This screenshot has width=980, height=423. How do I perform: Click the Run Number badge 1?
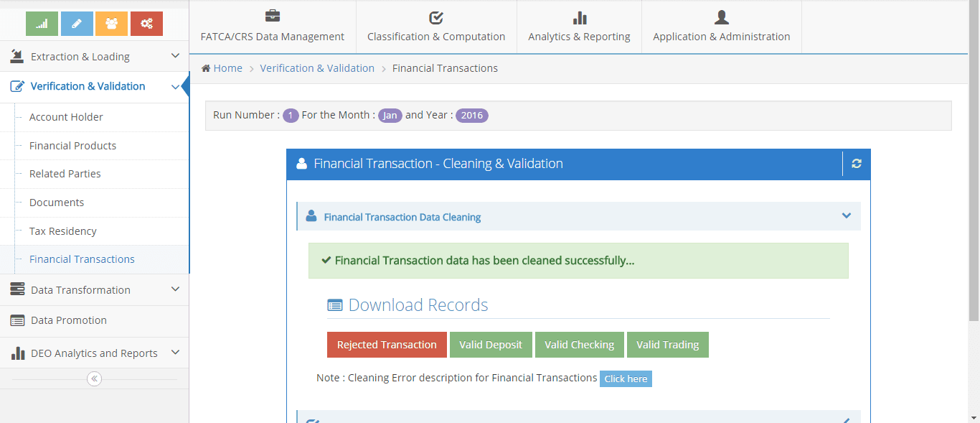pos(291,115)
